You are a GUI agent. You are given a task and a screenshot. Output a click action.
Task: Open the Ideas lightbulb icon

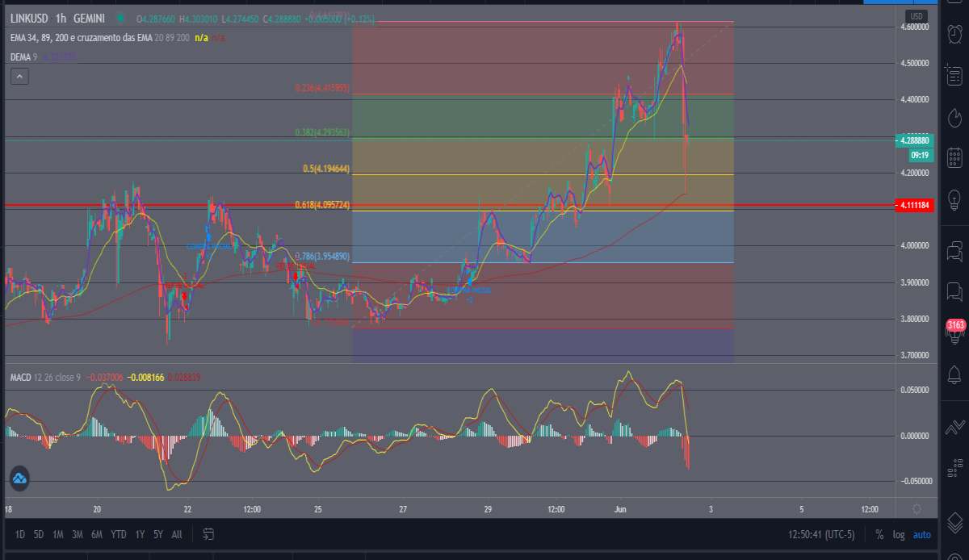click(956, 199)
